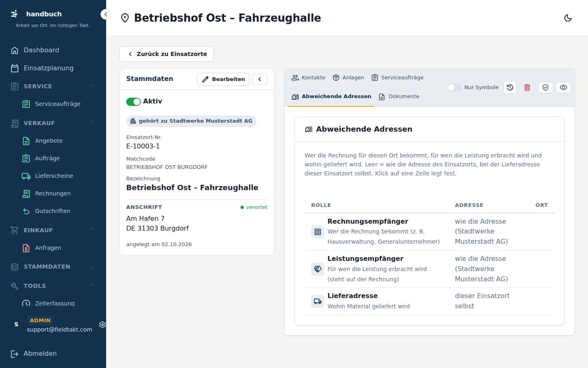Switch to the Anlagen tab
Viewport: 588px width, 368px height.
(x=348, y=78)
